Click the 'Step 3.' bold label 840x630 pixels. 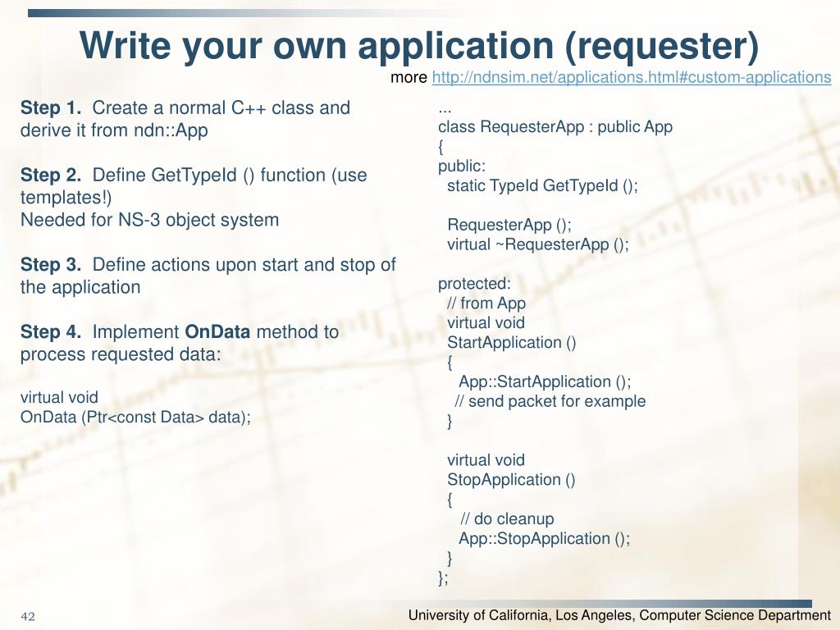pyautogui.click(x=51, y=265)
